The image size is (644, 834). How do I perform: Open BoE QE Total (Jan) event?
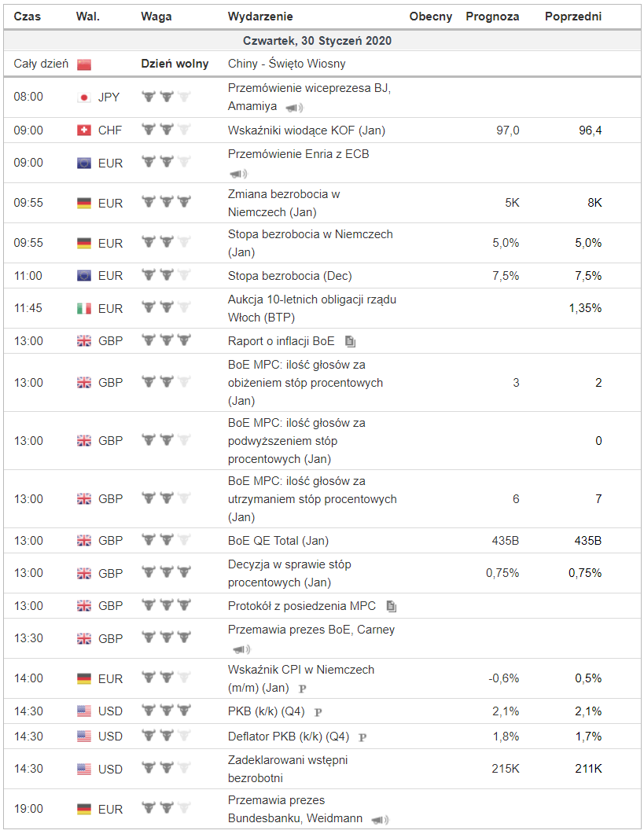[x=278, y=541]
